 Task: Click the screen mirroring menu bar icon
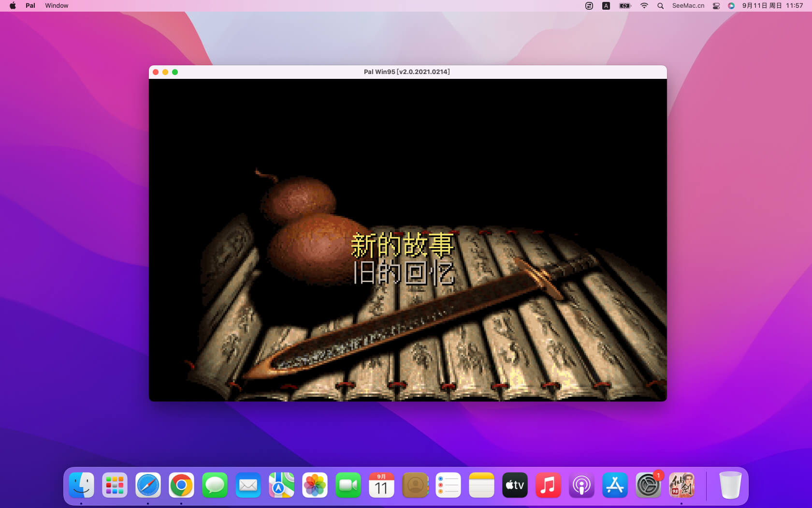(589, 6)
